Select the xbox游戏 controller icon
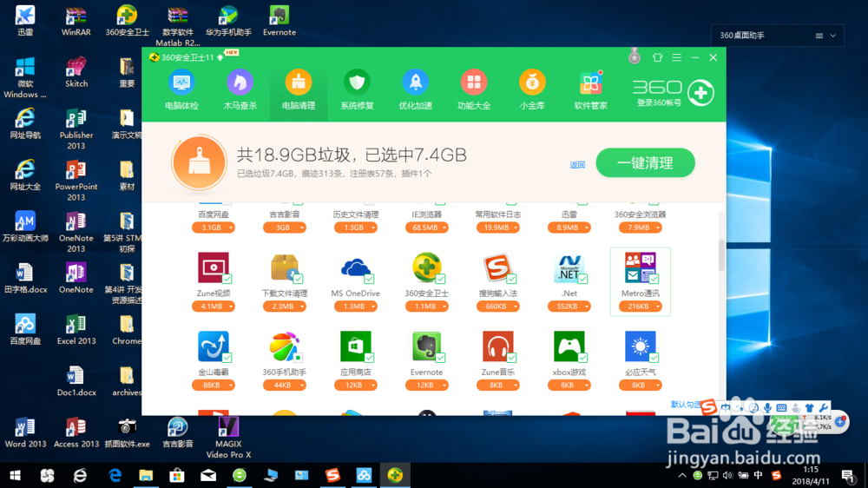The image size is (868, 488). point(569,346)
